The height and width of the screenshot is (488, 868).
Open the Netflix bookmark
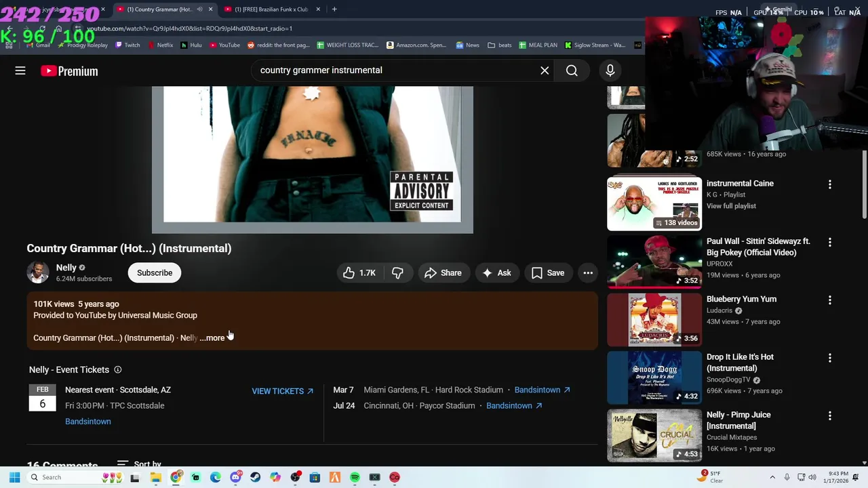[x=160, y=45]
